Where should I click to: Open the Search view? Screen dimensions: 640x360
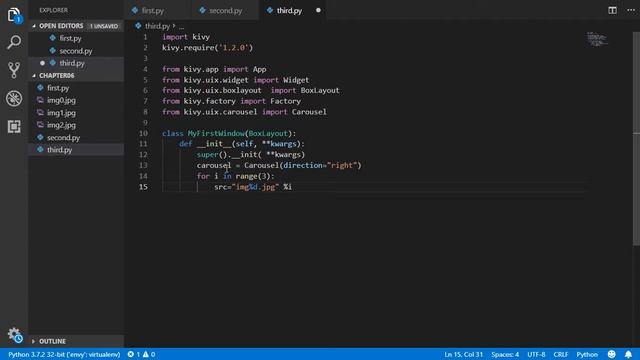coord(14,42)
